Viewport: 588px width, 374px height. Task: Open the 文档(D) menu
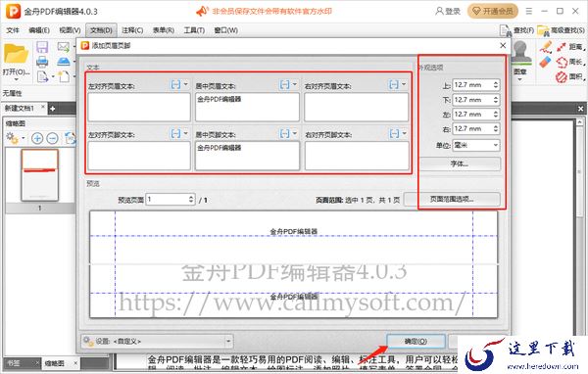click(101, 30)
